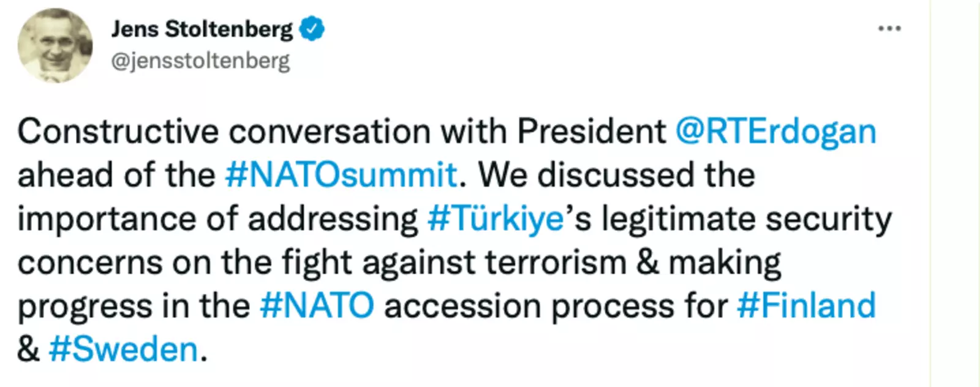Image resolution: width=980 pixels, height=387 pixels.
Task: Open the @jensstoltenberg handle link
Action: point(200,61)
